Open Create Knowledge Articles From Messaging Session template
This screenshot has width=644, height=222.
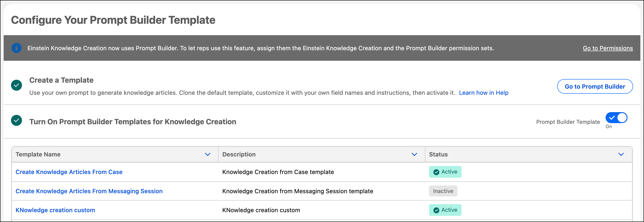pyautogui.click(x=89, y=191)
